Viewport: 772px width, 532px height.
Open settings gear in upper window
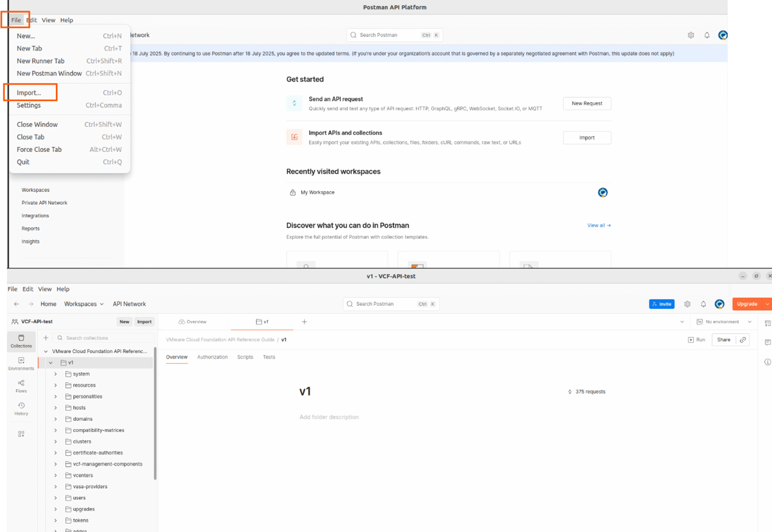tap(691, 35)
